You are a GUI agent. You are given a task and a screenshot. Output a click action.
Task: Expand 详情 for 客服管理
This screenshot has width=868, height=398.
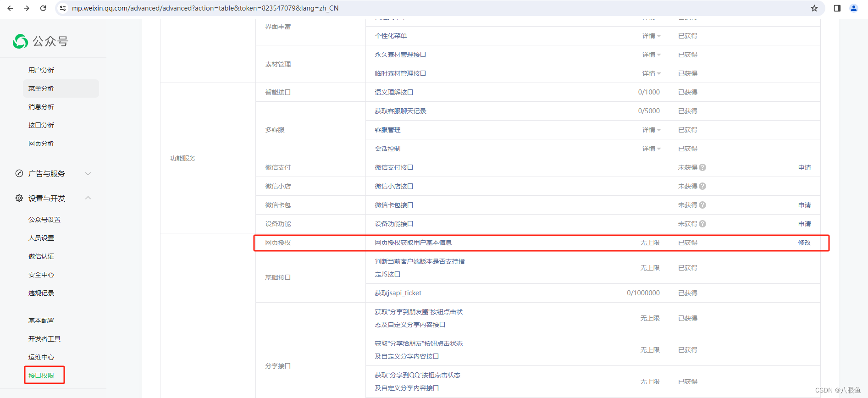651,130
